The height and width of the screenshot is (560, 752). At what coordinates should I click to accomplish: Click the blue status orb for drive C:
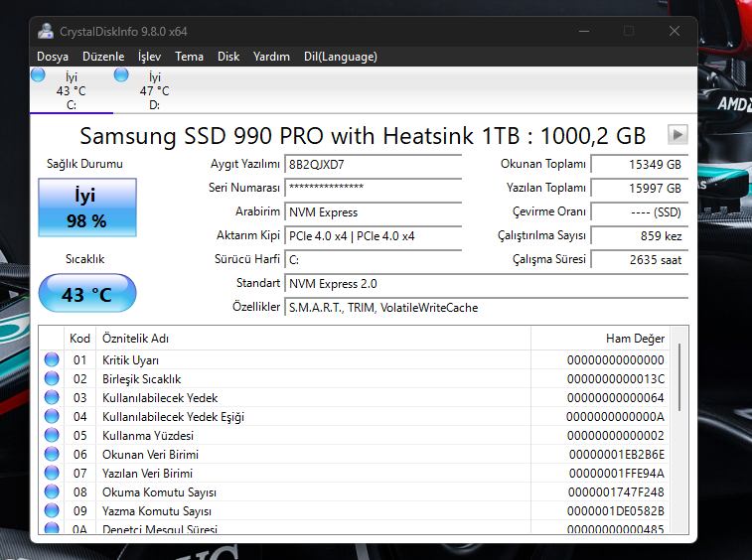tap(38, 74)
